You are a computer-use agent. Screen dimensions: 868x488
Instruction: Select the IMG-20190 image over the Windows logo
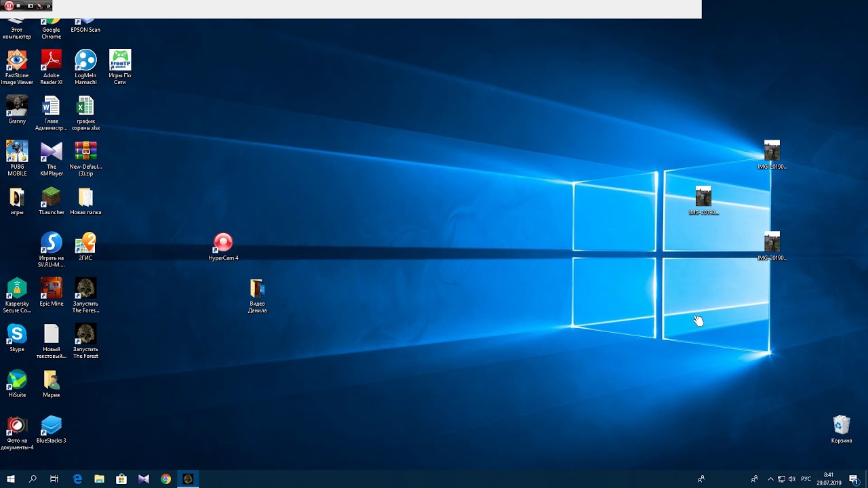click(703, 201)
